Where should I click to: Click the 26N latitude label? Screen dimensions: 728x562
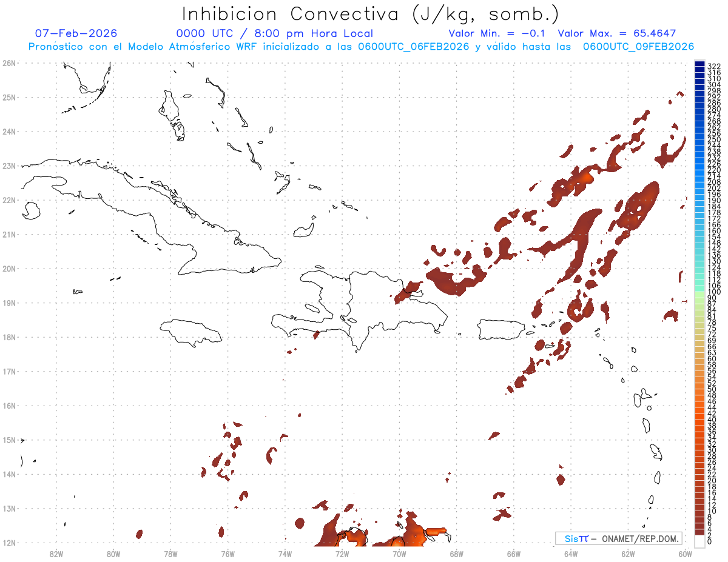(x=9, y=63)
